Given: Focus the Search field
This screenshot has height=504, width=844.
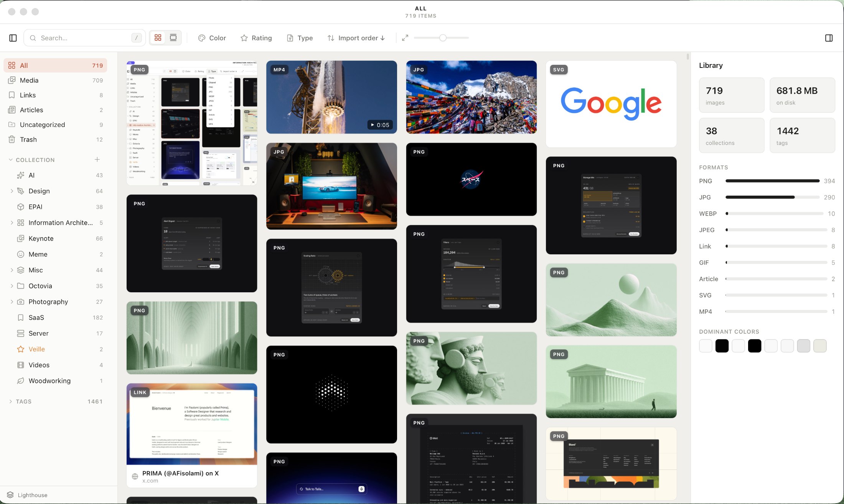Looking at the screenshot, I should (84, 38).
